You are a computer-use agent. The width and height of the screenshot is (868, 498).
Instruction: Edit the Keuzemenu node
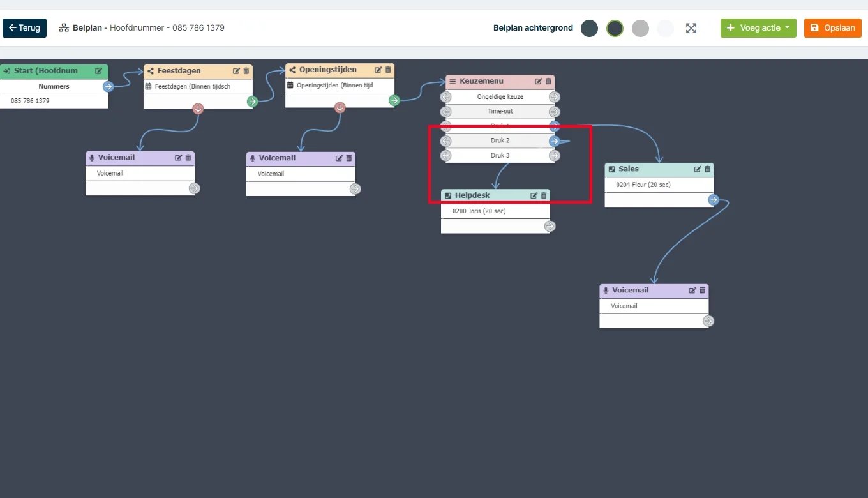click(539, 81)
